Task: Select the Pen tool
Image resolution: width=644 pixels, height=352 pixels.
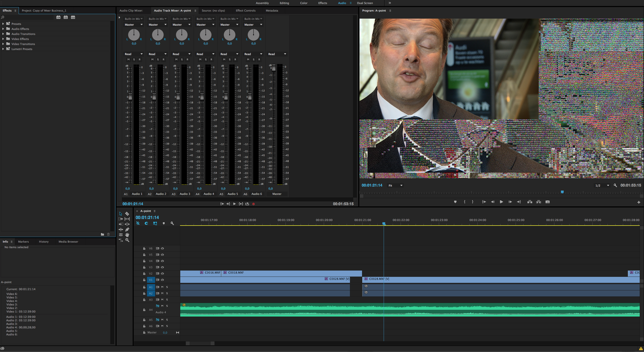Action: tap(127, 230)
